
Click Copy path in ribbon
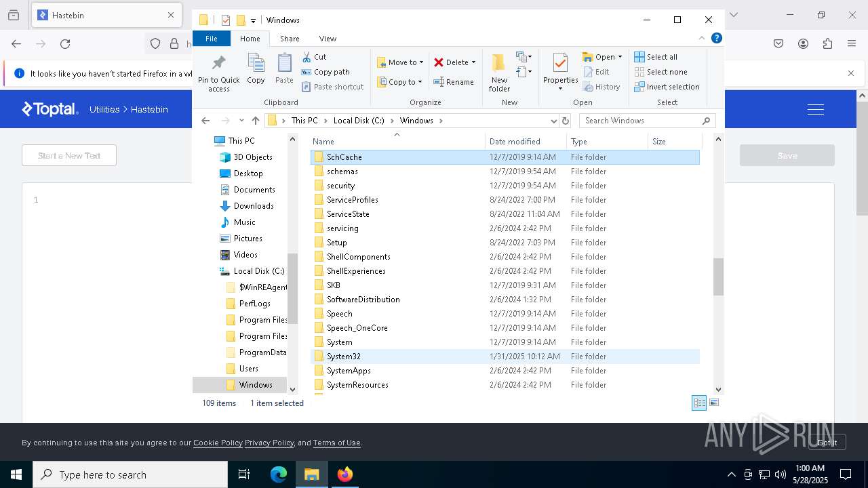(325, 72)
